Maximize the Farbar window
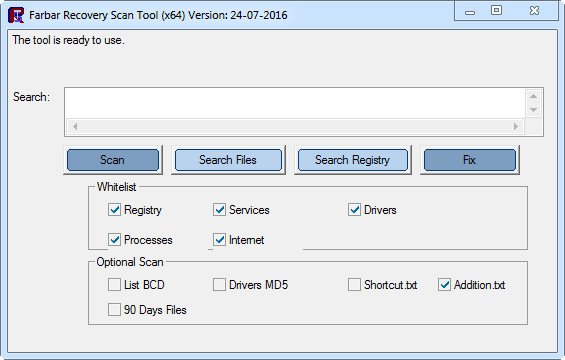 (497, 10)
